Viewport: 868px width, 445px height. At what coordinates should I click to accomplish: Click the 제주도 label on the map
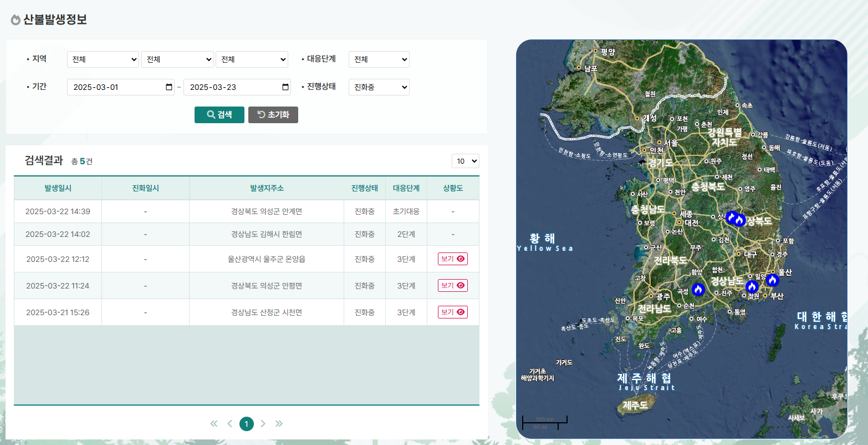(x=635, y=406)
